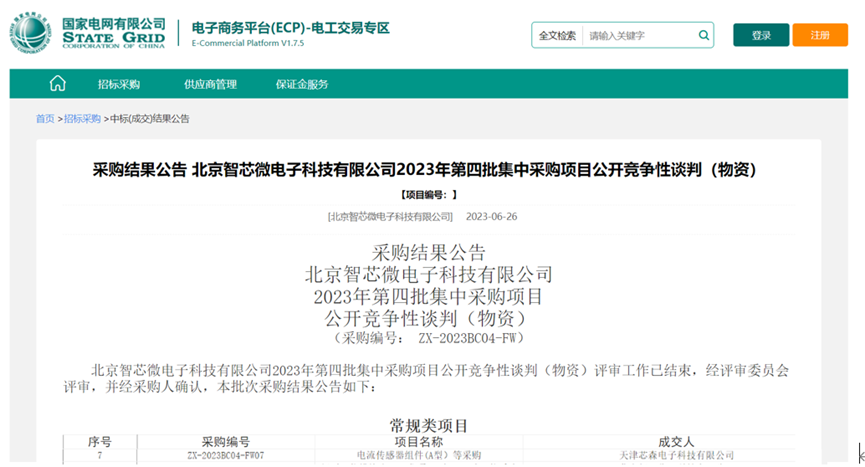The height and width of the screenshot is (467, 865).
Task: Click the magnifier search icon
Action: click(x=704, y=35)
